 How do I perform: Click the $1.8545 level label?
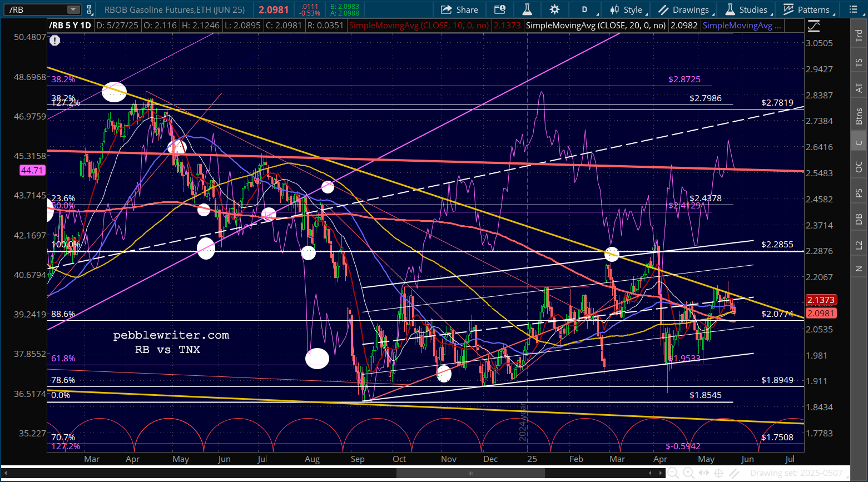pyautogui.click(x=706, y=395)
